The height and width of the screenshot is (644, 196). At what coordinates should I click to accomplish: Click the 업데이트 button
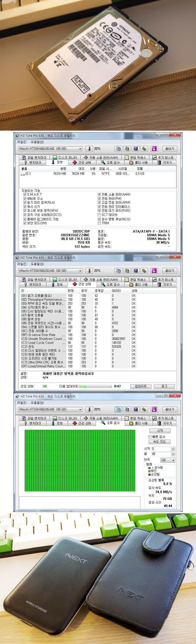(141, 386)
